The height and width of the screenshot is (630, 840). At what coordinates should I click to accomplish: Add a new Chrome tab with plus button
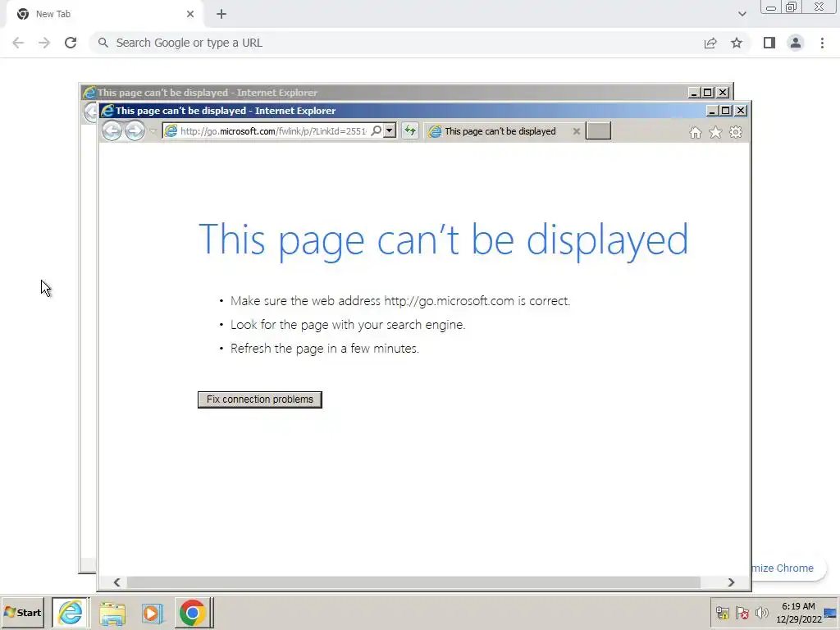(x=221, y=14)
